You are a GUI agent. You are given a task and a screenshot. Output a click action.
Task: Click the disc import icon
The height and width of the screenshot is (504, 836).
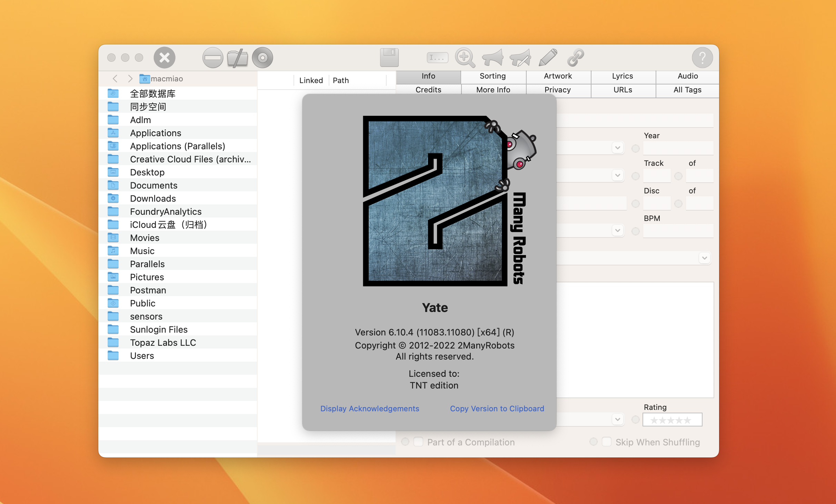(x=262, y=57)
